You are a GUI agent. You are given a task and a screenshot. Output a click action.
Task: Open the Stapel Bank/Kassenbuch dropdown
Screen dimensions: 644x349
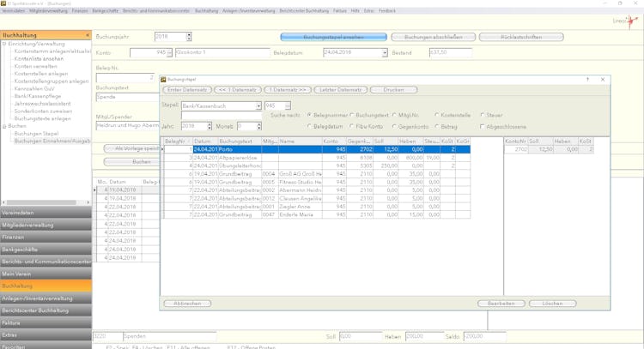[x=258, y=105]
